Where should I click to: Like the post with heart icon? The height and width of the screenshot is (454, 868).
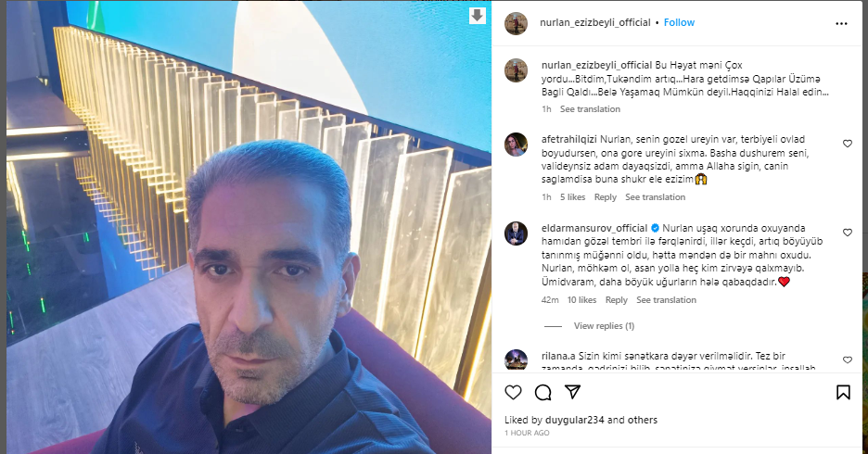[x=513, y=393]
